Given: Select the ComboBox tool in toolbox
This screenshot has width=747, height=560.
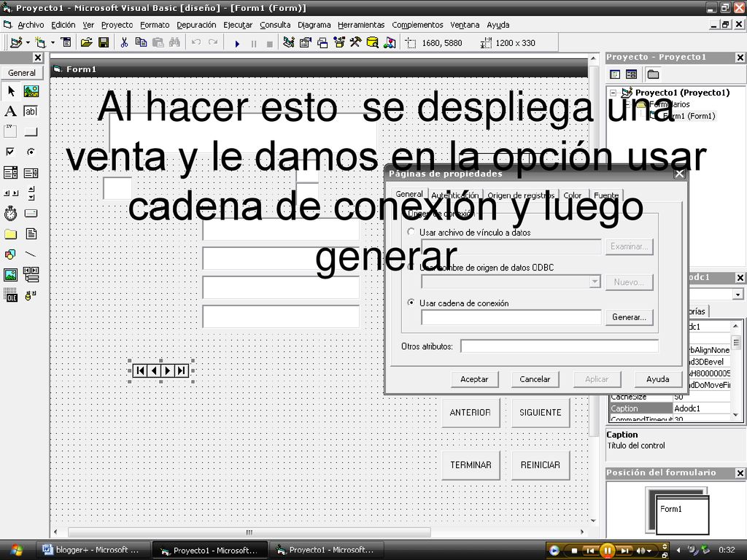Looking at the screenshot, I should (x=10, y=172).
